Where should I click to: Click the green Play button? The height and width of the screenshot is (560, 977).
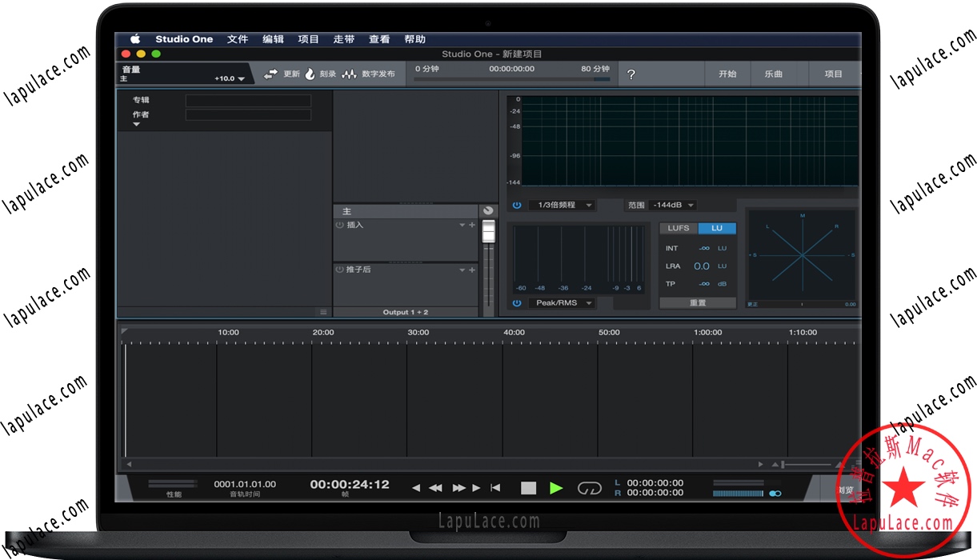click(x=556, y=487)
